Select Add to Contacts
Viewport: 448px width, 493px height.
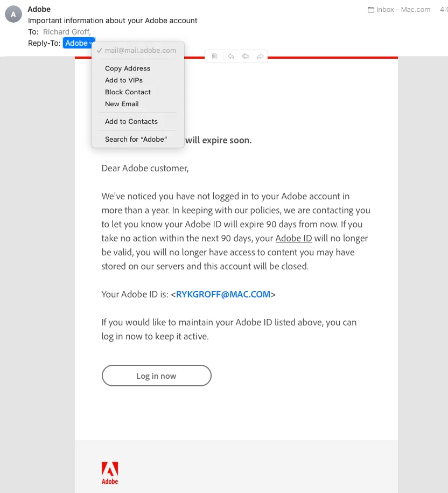(x=138, y=121)
